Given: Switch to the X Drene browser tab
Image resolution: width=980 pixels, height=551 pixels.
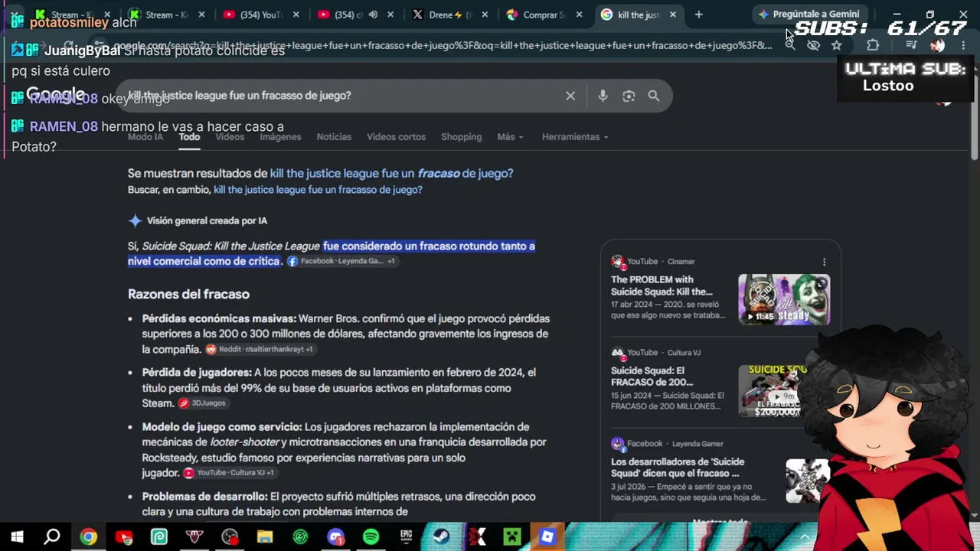Looking at the screenshot, I should (x=450, y=15).
